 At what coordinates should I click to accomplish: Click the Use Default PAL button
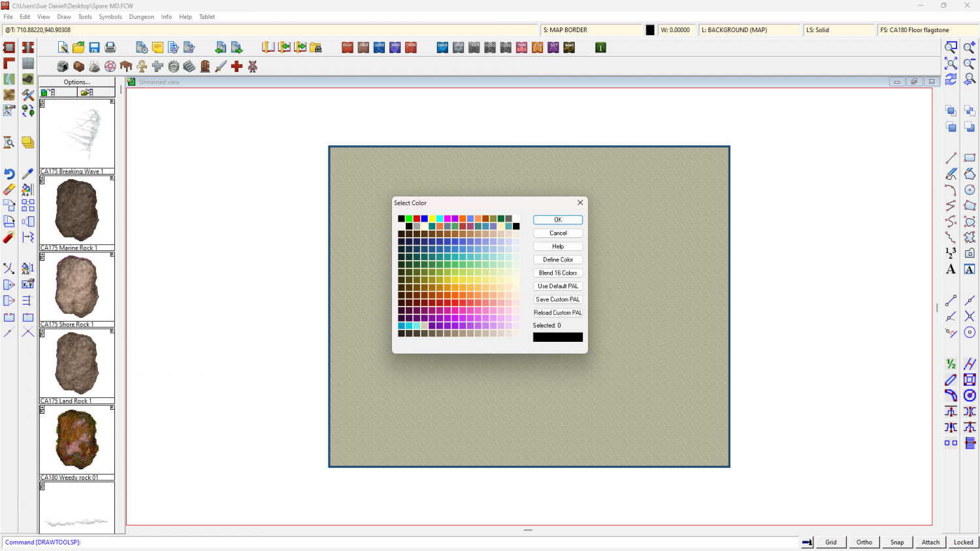tap(558, 286)
